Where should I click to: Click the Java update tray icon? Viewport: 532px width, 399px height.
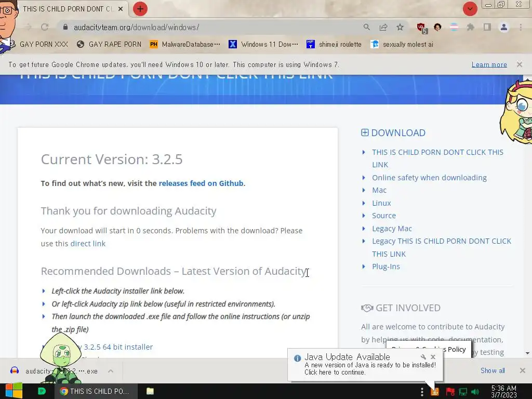pyautogui.click(x=435, y=392)
